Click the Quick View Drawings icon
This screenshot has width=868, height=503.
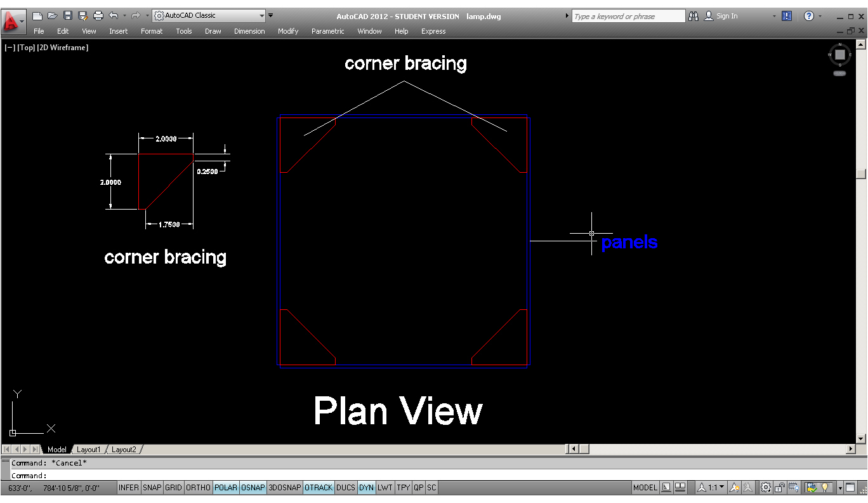pyautogui.click(x=680, y=488)
